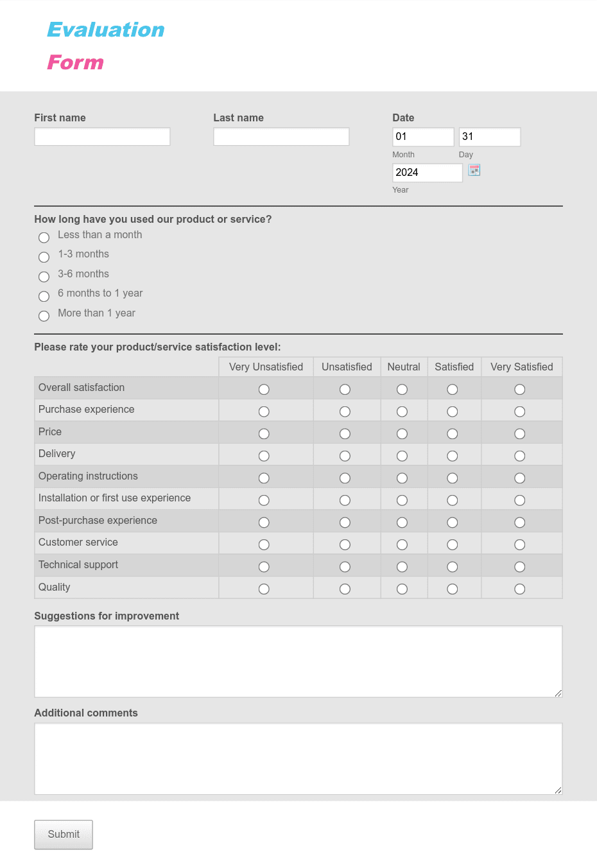
Task: Rate Price as Neutral
Action: pos(402,434)
